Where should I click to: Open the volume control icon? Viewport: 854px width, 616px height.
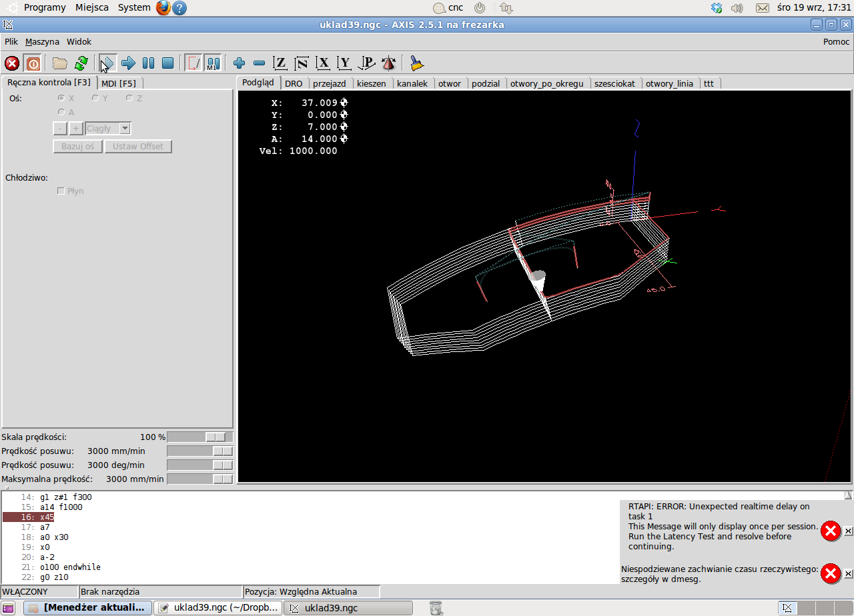(x=737, y=8)
